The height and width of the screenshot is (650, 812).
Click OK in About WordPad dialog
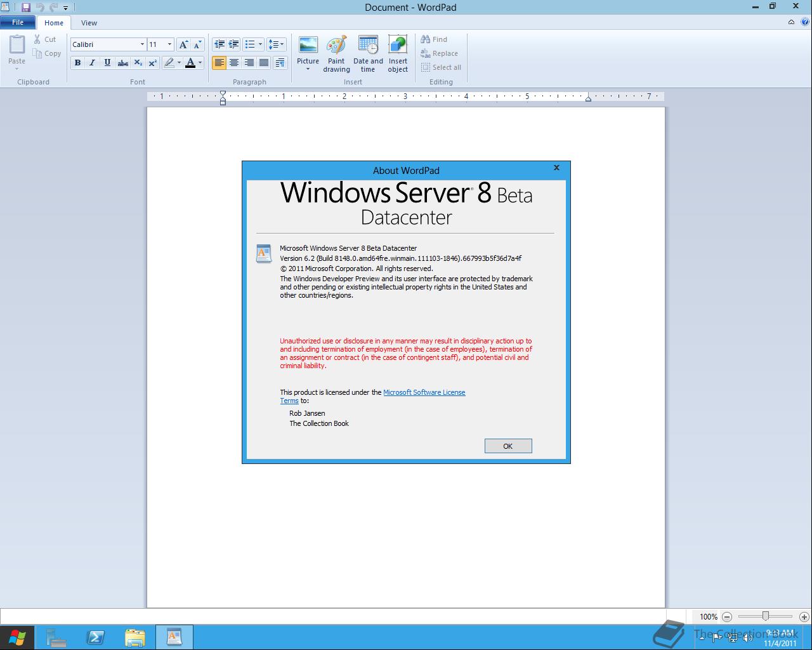point(508,446)
